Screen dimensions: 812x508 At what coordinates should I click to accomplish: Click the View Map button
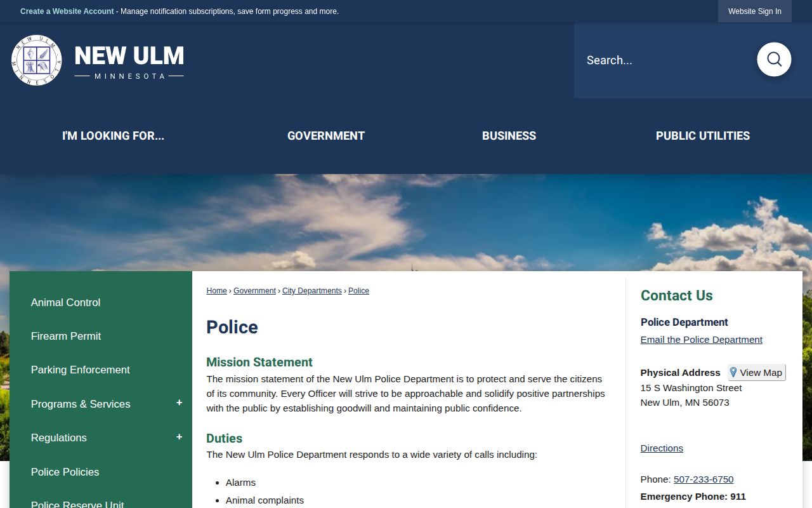(x=757, y=373)
